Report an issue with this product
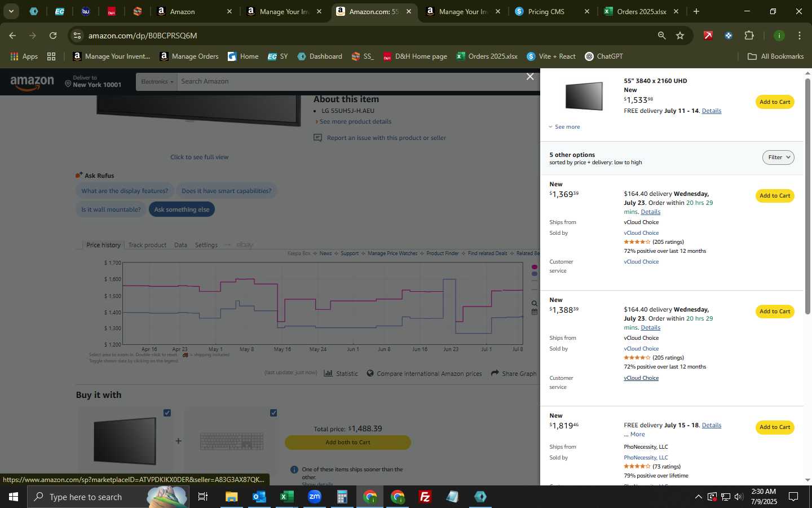Image resolution: width=812 pixels, height=508 pixels. click(386, 138)
